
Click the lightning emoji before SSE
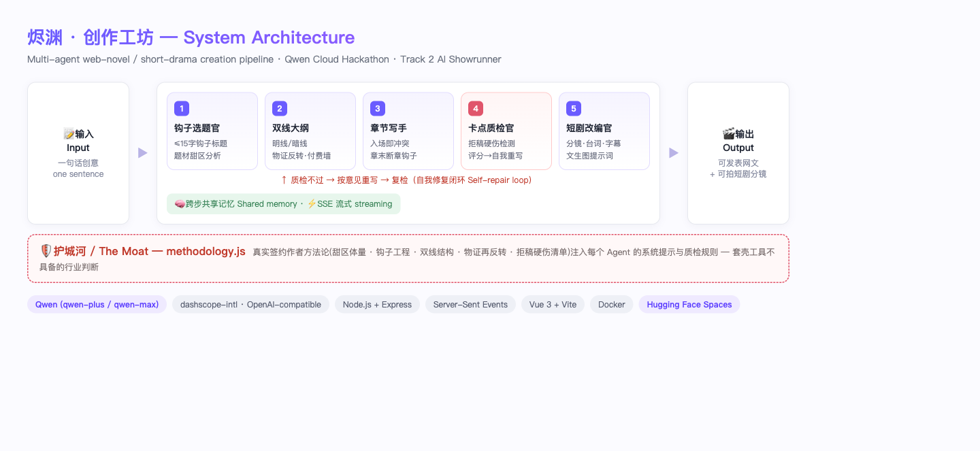coord(312,204)
